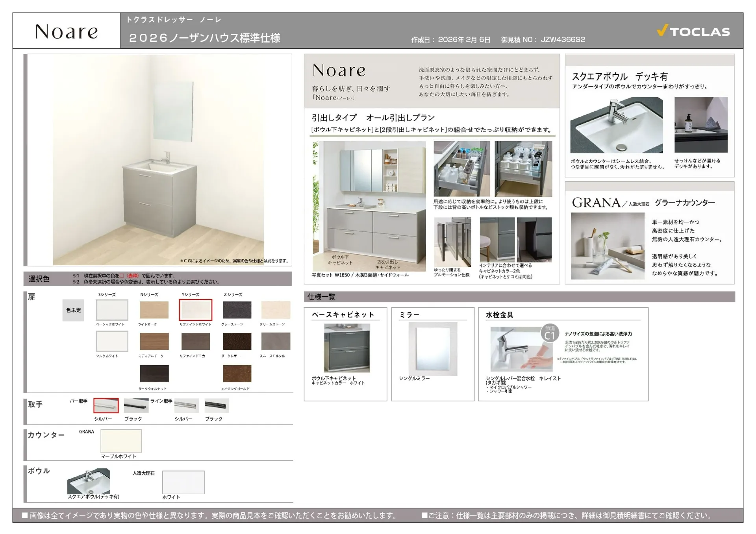The image size is (756, 534).
Task: Click the キレイスト faucet photo
Action: click(519, 348)
